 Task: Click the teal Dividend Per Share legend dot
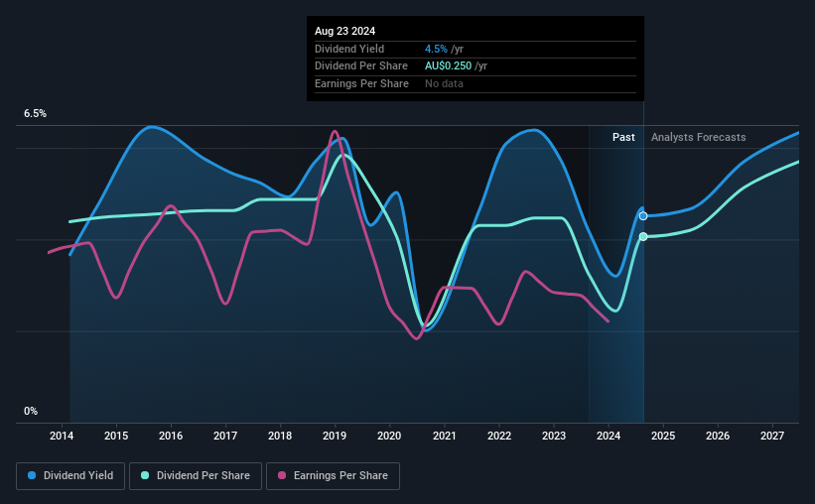[x=145, y=475]
